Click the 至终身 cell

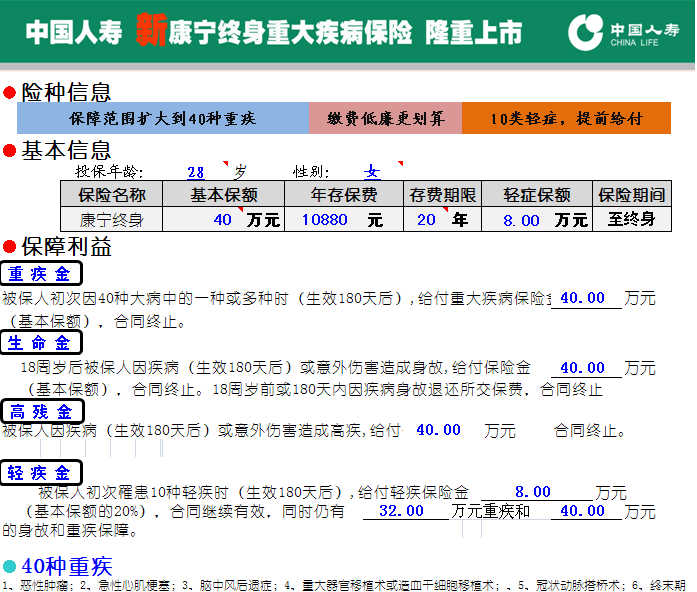[x=632, y=219]
